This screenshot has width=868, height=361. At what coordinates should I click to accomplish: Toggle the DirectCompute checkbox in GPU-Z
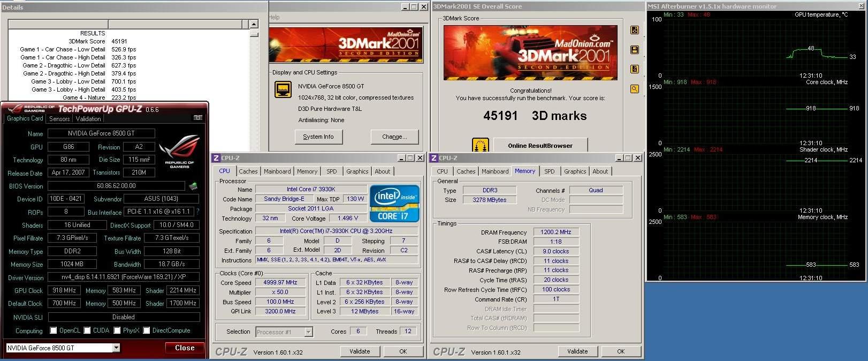pyautogui.click(x=146, y=330)
